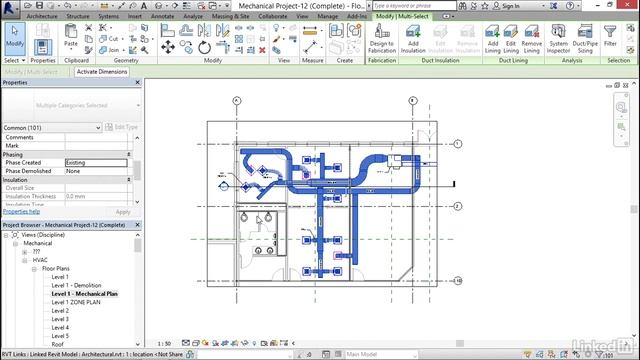Select the Align tool

pyautogui.click(x=168, y=31)
